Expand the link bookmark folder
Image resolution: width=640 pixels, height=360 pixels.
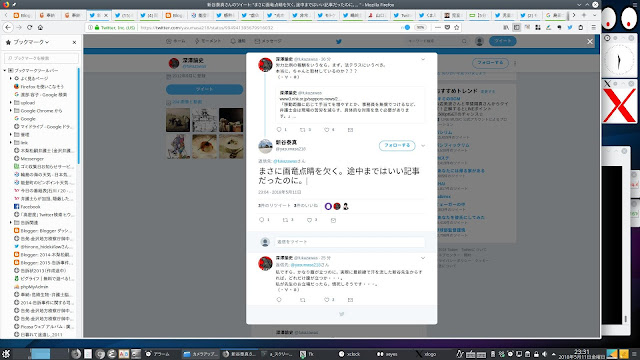pos(11,142)
